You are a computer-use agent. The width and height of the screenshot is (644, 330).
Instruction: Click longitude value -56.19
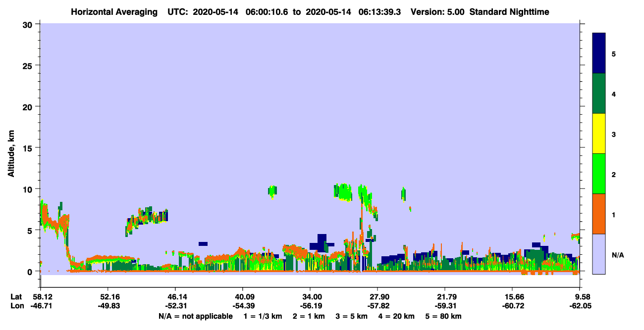310,306
